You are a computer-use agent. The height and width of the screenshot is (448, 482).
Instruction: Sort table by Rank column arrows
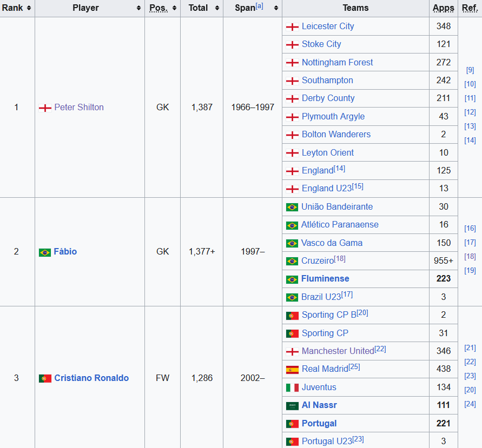pos(29,8)
